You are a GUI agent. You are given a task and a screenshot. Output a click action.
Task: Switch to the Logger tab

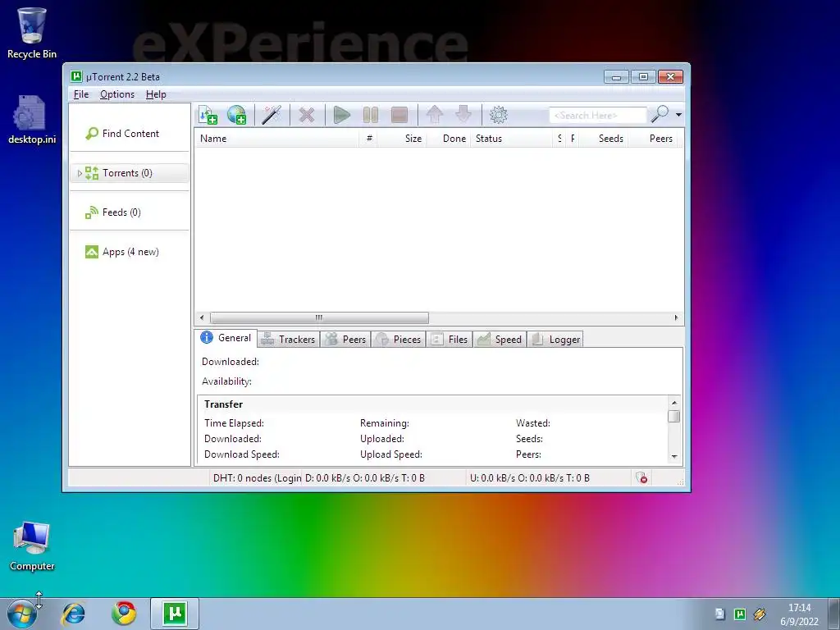click(x=555, y=339)
